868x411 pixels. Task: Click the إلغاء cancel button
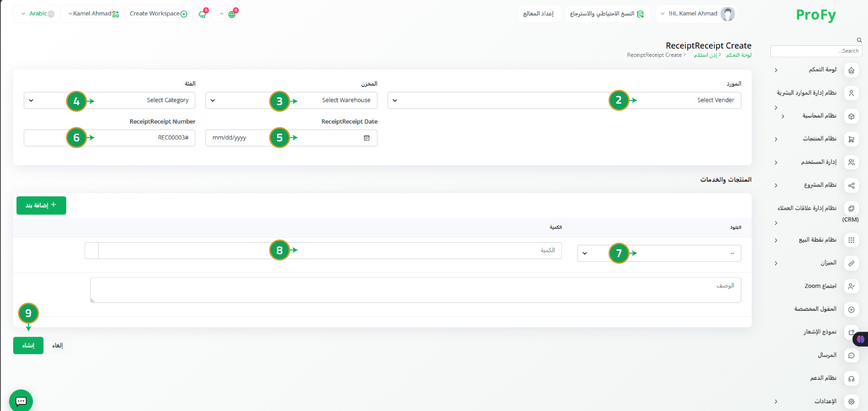coord(58,345)
